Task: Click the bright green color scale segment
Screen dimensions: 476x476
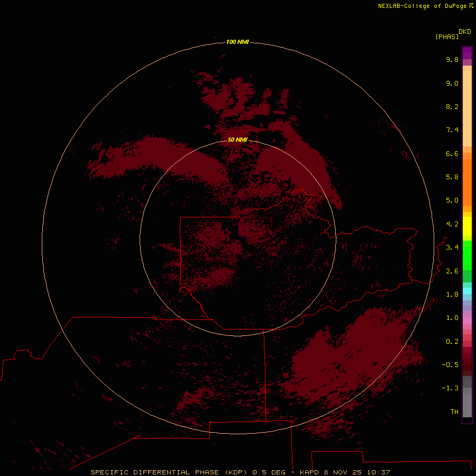Action: pos(467,255)
